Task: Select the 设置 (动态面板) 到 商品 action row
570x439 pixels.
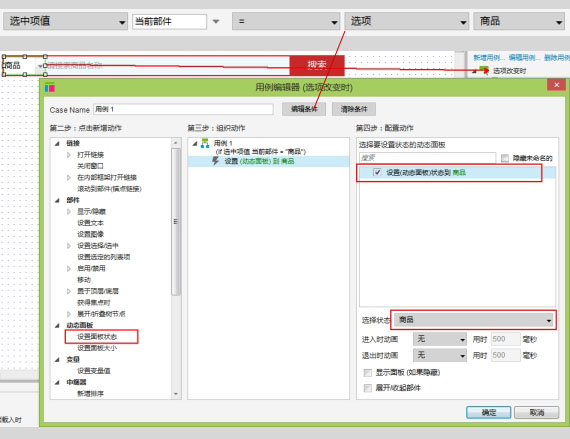Action: [269, 161]
